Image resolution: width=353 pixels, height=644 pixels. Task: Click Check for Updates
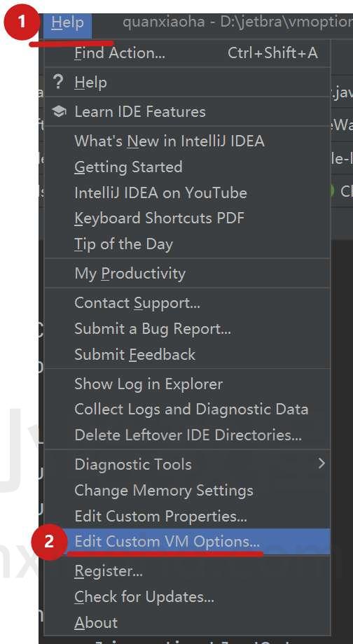(187, 597)
